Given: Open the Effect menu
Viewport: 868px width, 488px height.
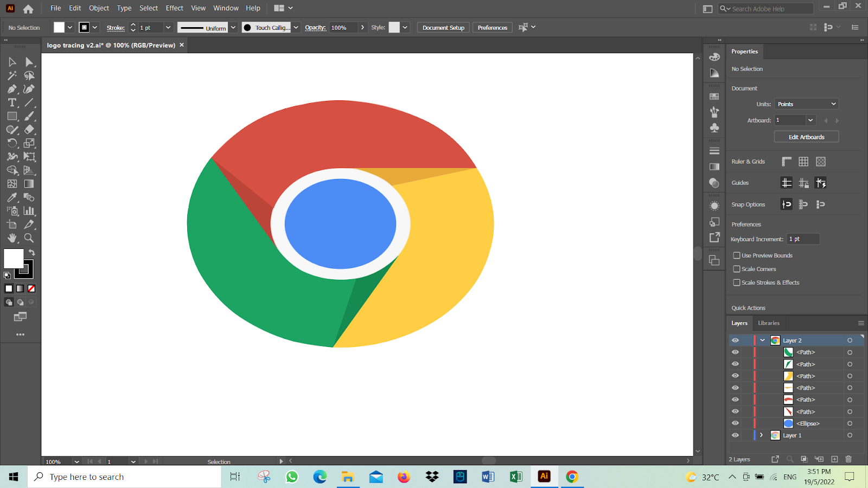Looking at the screenshot, I should pos(174,8).
